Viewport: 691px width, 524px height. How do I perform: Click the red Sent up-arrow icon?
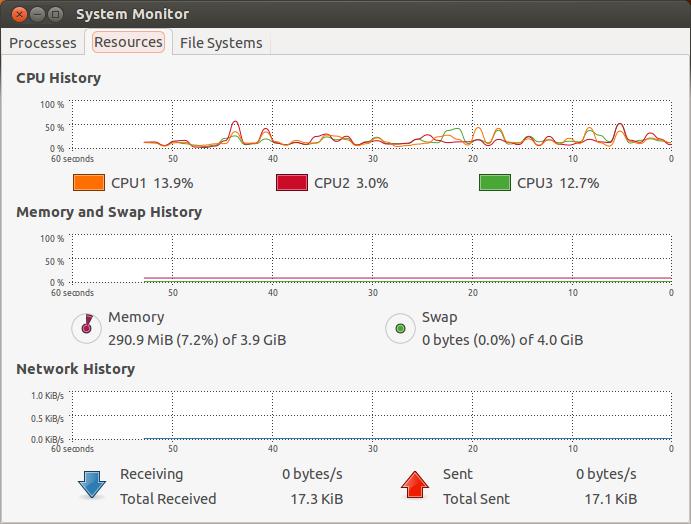[414, 485]
